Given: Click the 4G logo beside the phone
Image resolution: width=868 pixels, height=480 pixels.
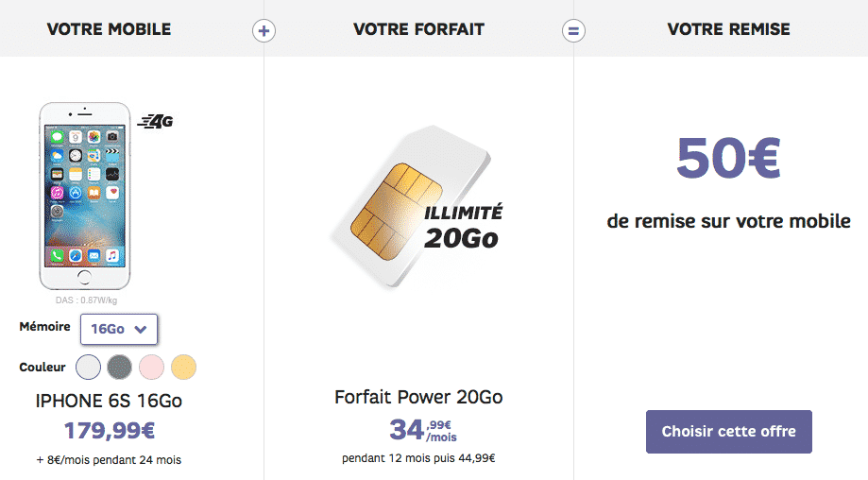Looking at the screenshot, I should coord(155,121).
